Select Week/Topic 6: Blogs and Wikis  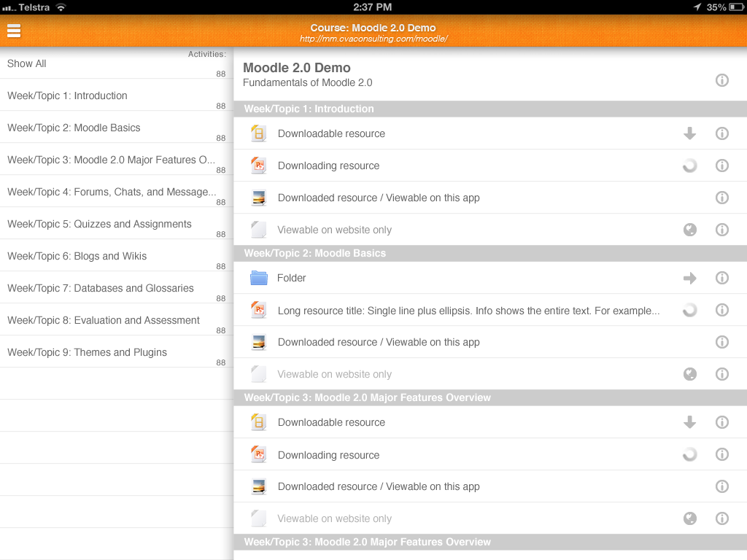point(116,256)
